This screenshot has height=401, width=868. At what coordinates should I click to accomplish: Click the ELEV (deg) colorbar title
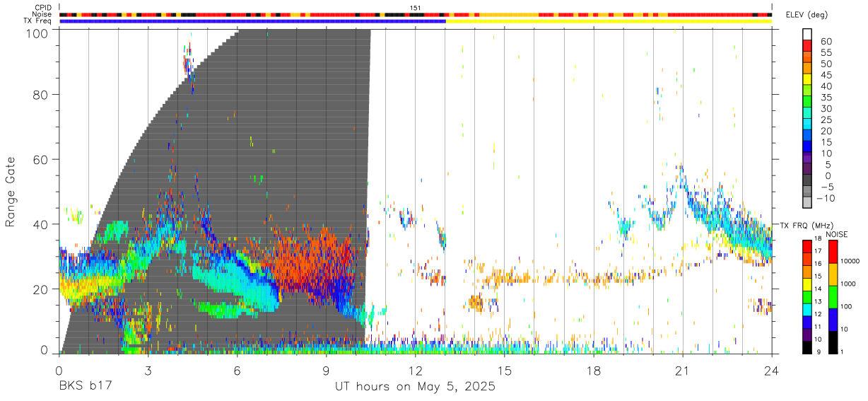tap(807, 15)
